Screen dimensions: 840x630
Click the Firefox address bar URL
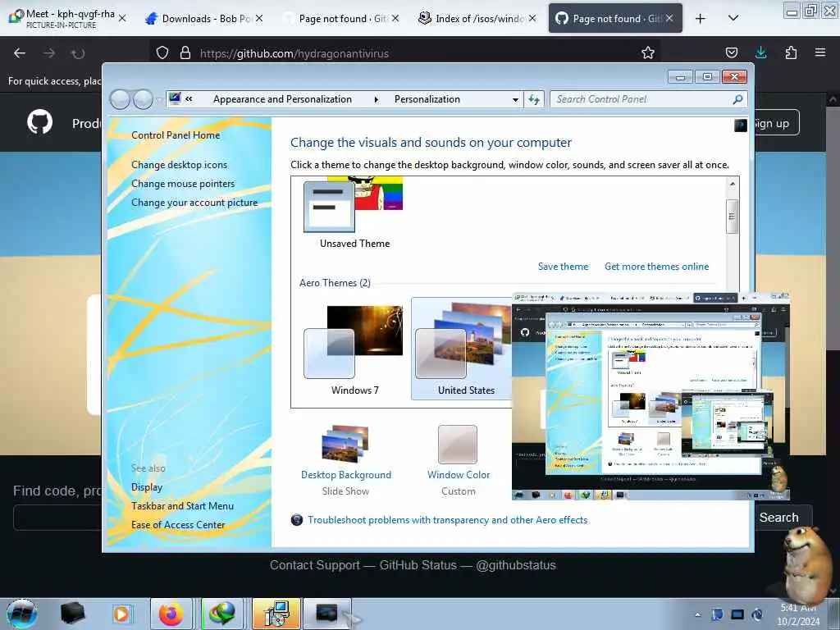point(294,53)
